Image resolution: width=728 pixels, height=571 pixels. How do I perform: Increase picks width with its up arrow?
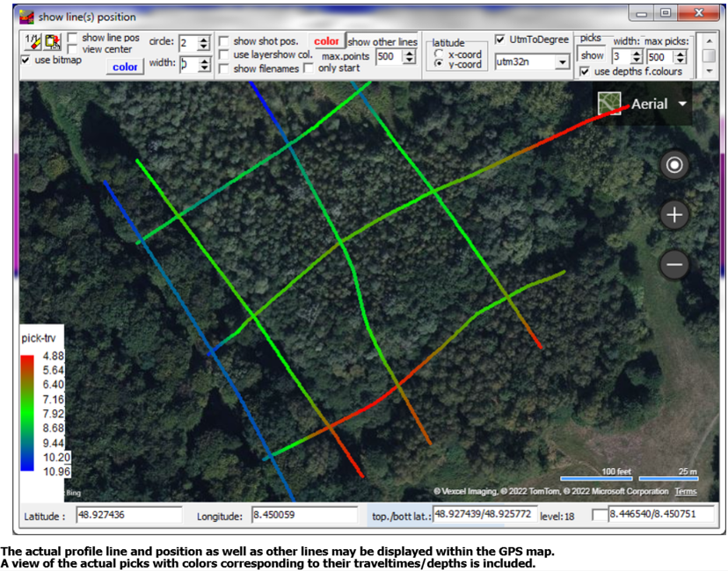(x=637, y=54)
